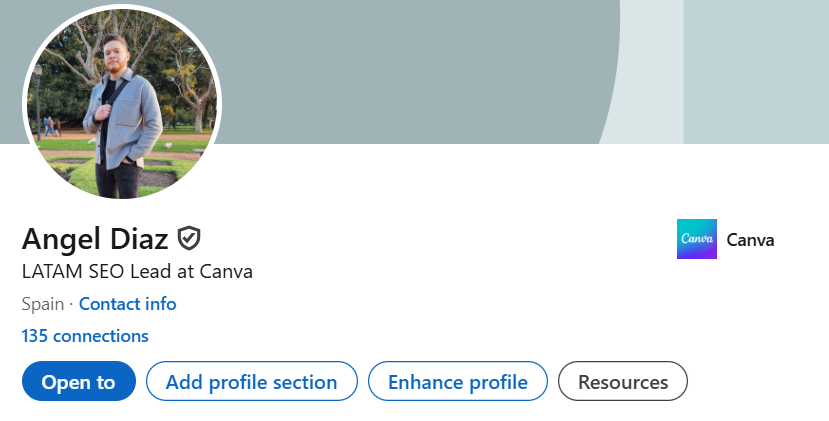Expand the Open to options
Viewport: 829px width, 421px height.
78,381
